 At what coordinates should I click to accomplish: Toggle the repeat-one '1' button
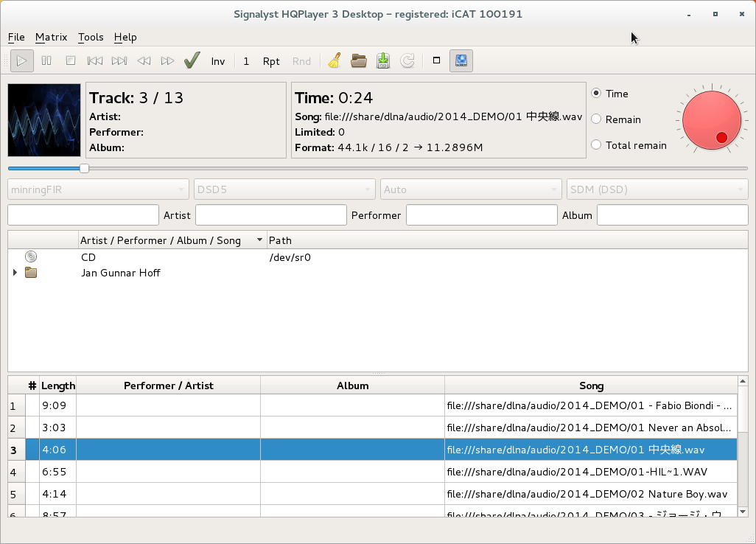coord(246,61)
